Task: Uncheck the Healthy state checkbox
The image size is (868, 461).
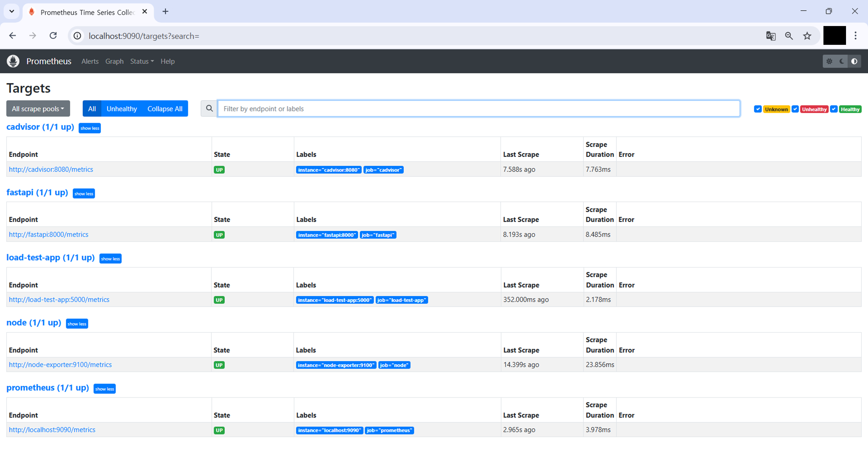Action: click(x=834, y=109)
